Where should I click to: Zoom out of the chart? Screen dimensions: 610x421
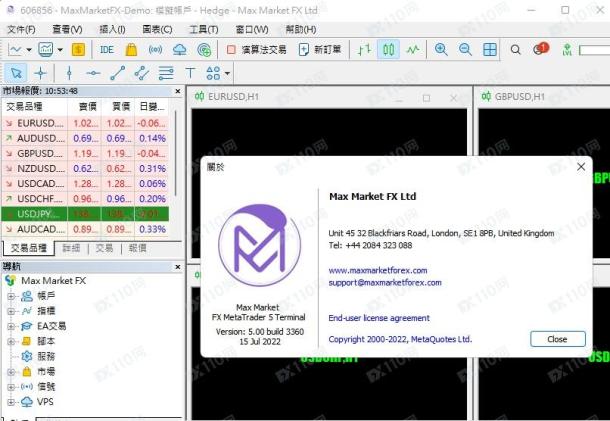click(x=465, y=50)
